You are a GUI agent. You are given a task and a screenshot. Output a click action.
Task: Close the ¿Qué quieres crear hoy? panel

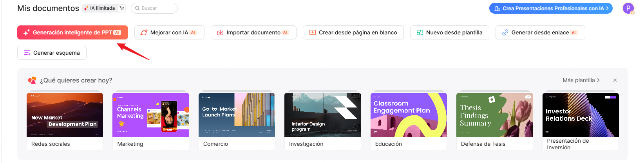615,80
